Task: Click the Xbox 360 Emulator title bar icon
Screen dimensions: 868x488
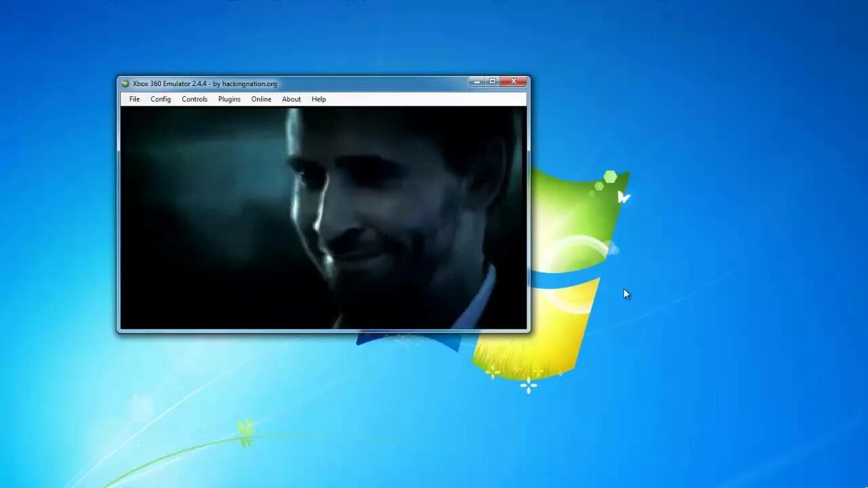Action: coord(125,83)
